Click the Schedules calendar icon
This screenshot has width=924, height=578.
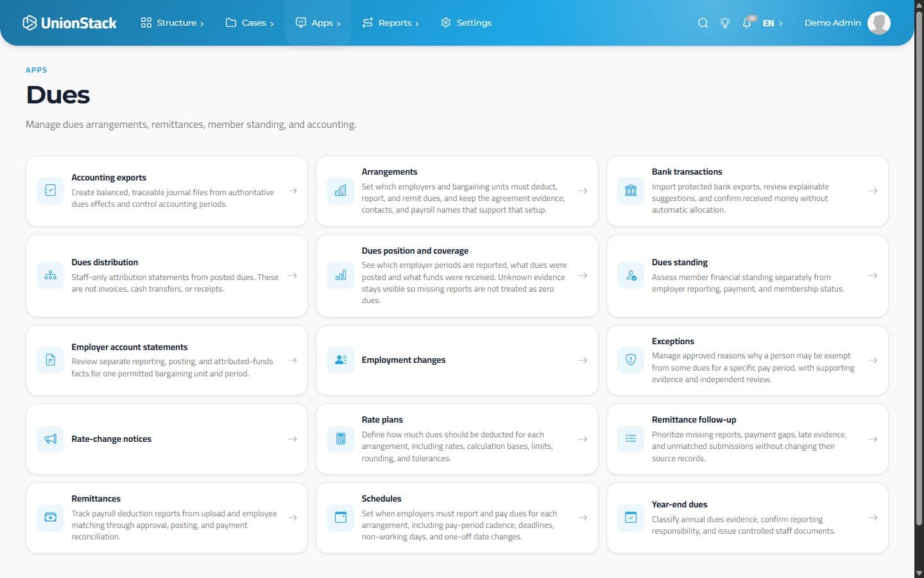pos(341,518)
